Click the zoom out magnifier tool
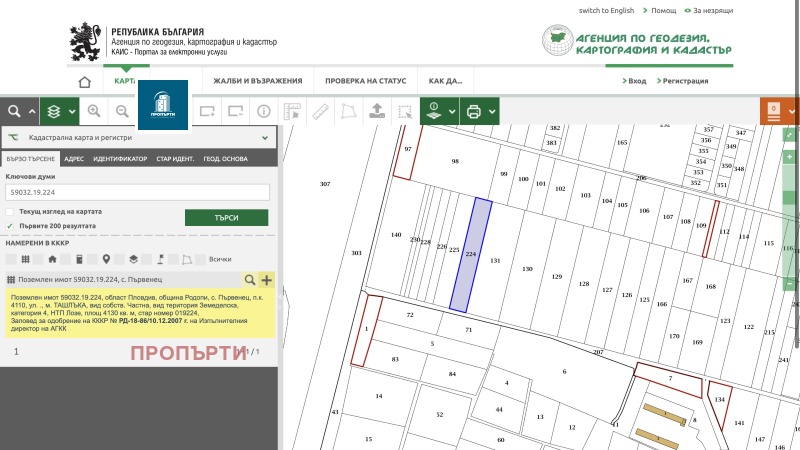The height and width of the screenshot is (450, 800). (x=122, y=111)
